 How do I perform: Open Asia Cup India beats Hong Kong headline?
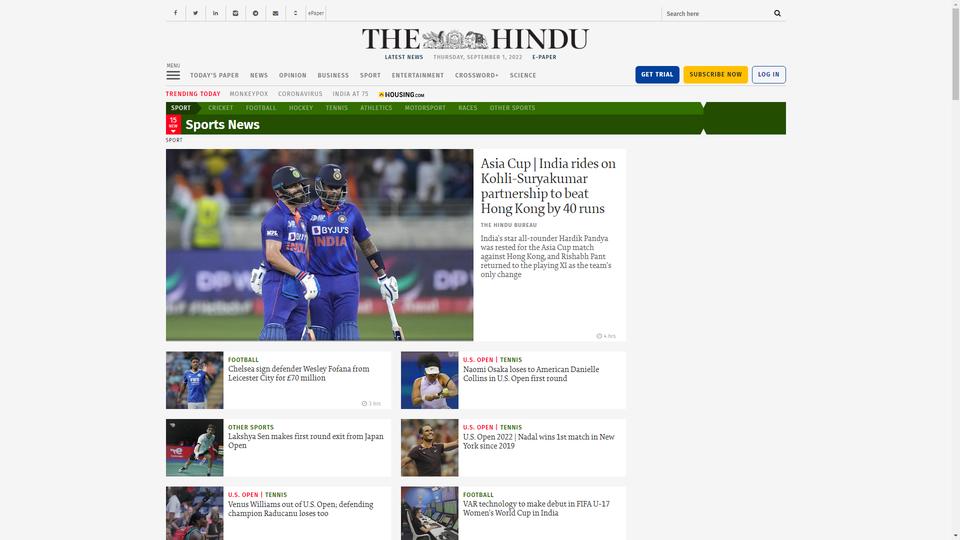pos(548,186)
